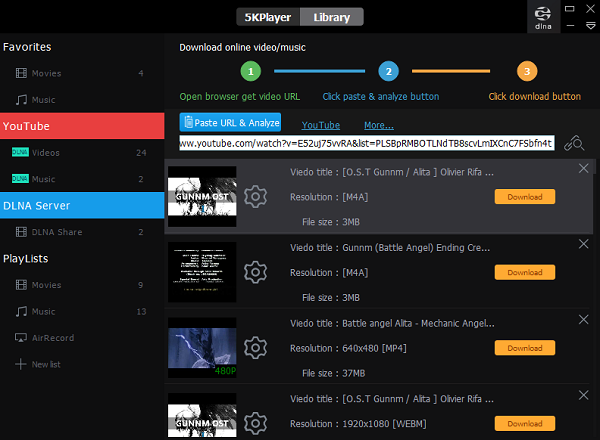Screen dimensions: 600x440
Task: Open the dropdown menu arrow icon below close
Action: (590, 26)
